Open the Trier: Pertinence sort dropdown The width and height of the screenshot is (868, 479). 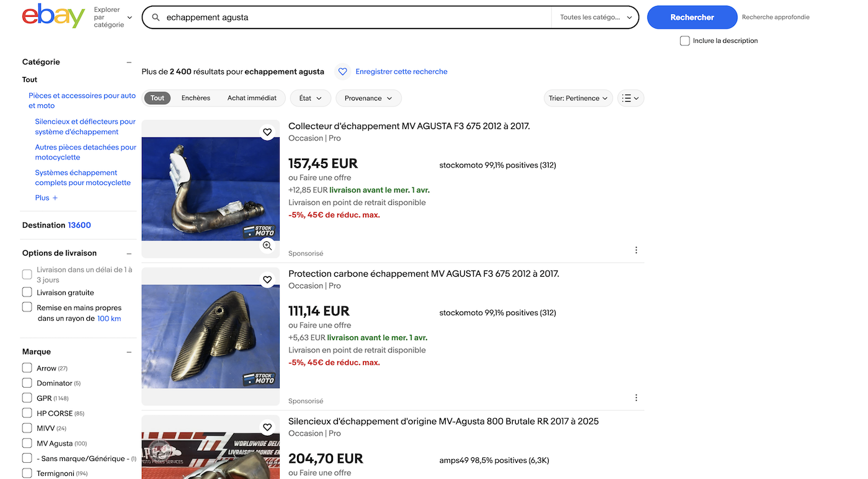tap(578, 98)
